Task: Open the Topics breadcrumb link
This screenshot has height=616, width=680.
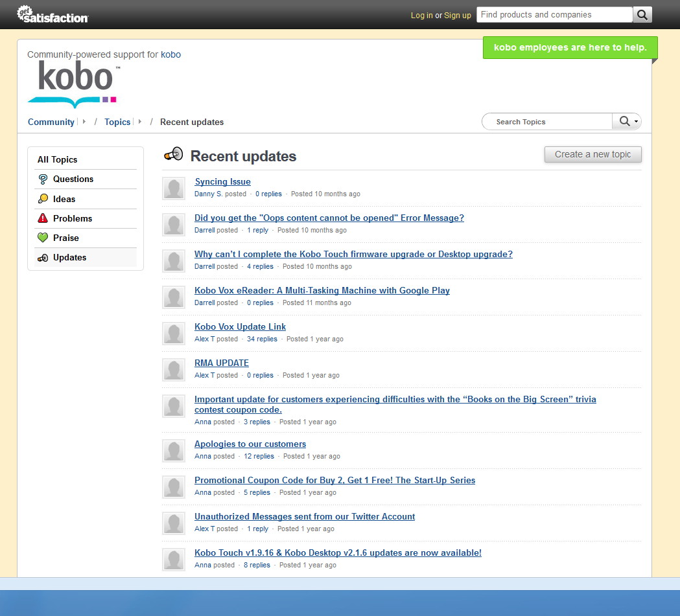Action: coord(117,122)
